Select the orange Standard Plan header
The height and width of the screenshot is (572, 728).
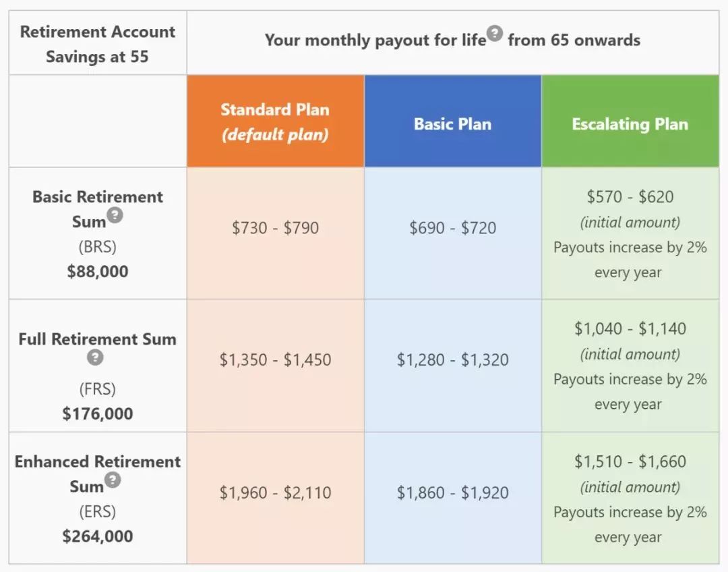tap(275, 121)
